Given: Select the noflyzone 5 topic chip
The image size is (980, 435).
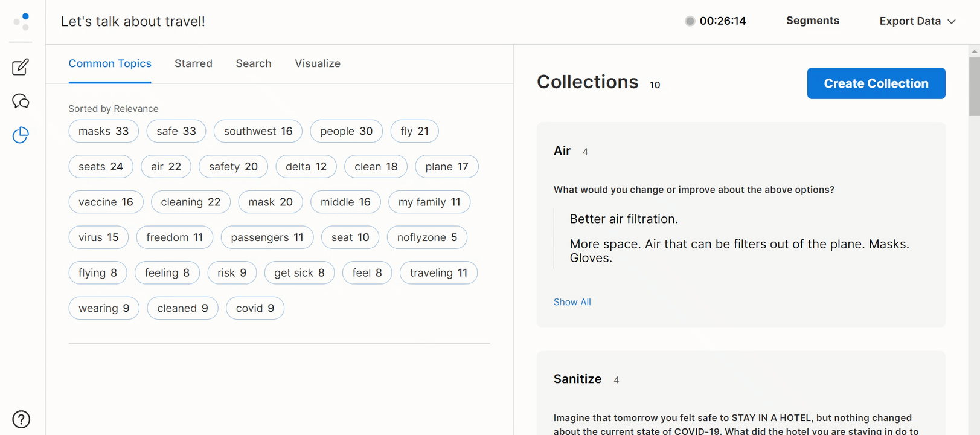Looking at the screenshot, I should (427, 237).
